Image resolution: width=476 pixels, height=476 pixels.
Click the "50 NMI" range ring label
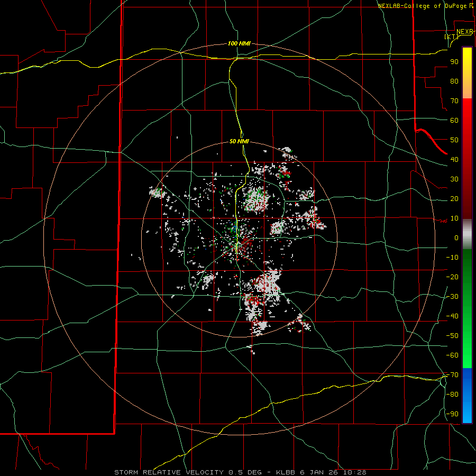pos(239,141)
